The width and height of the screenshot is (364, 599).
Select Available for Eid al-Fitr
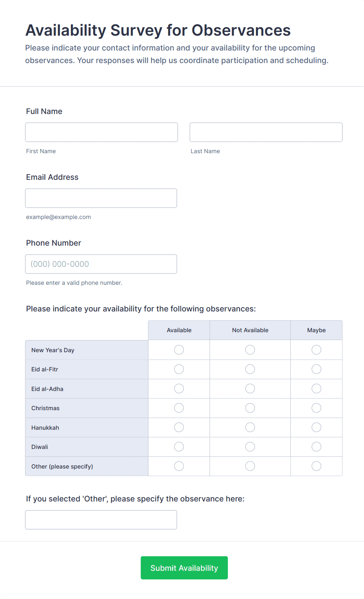coord(179,369)
